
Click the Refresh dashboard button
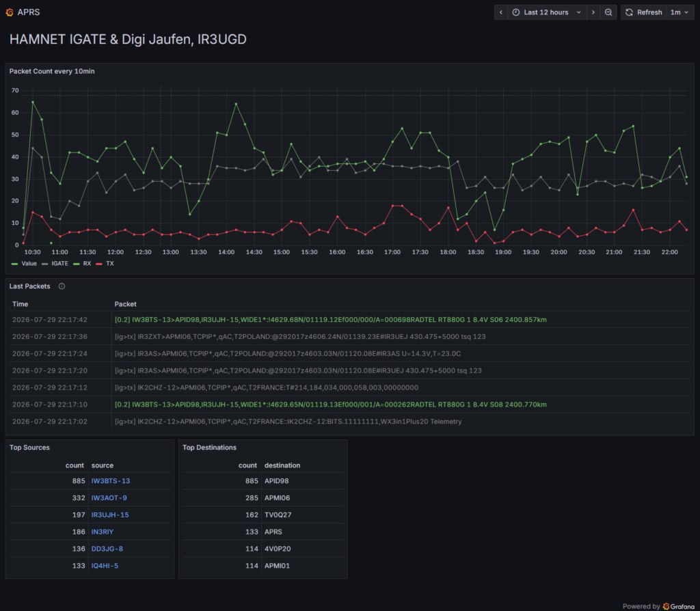[x=644, y=12]
